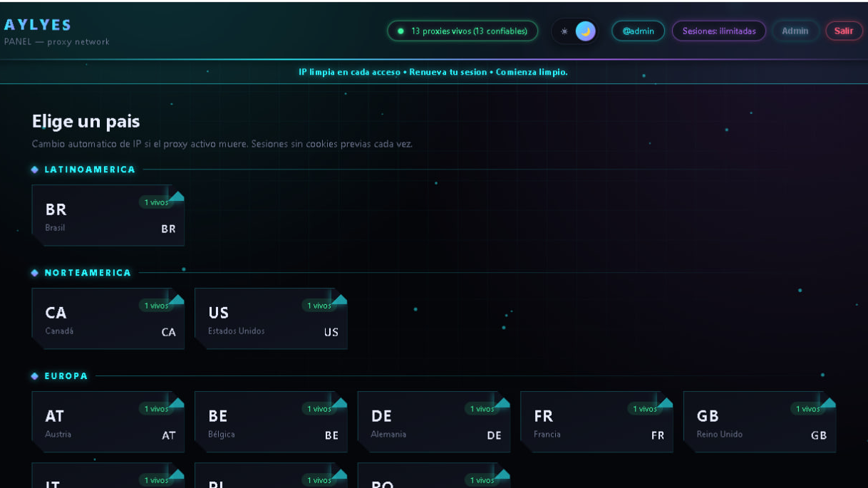Click the 'Elige un pais' heading
The width and height of the screenshot is (868, 488).
tap(86, 121)
